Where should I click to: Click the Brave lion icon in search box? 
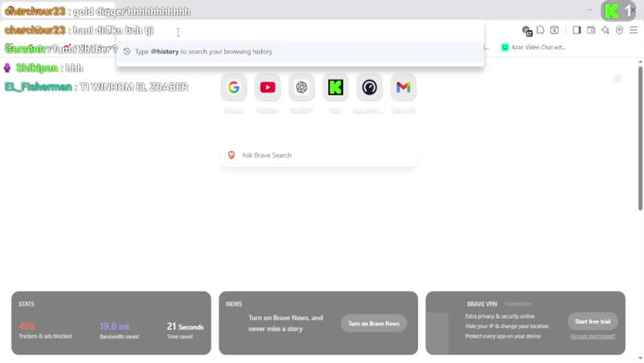(x=231, y=155)
